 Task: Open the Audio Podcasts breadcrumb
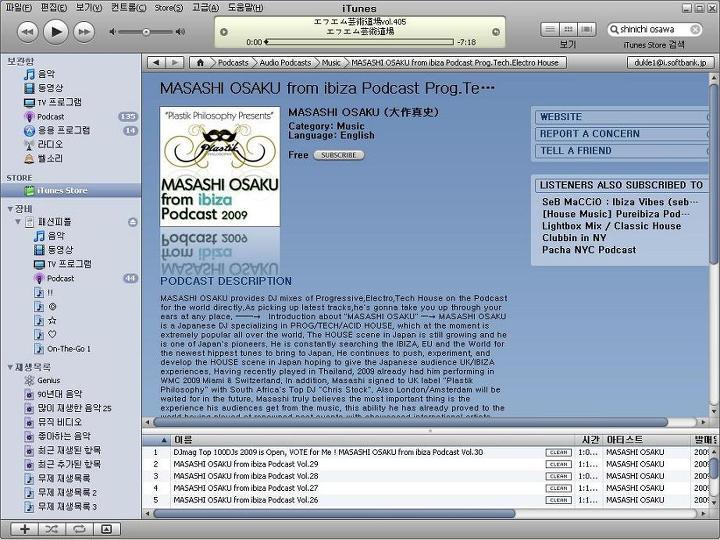click(x=285, y=62)
